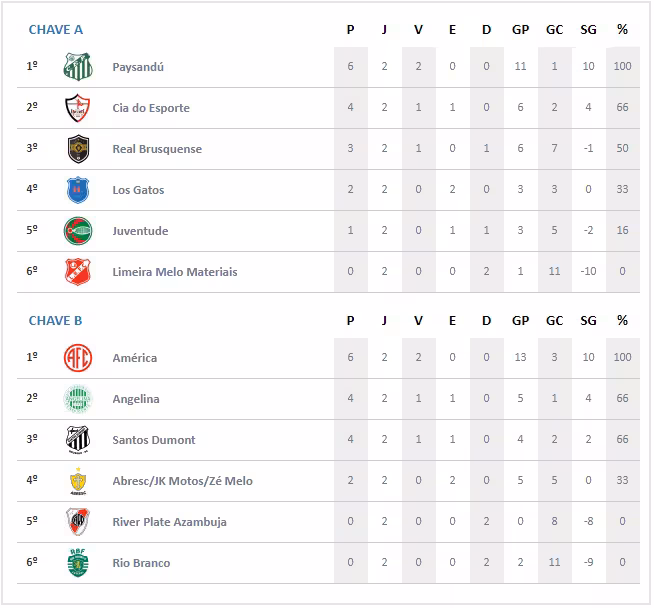Click the Real Brusquense badge
The height and width of the screenshot is (608, 654).
tap(78, 149)
